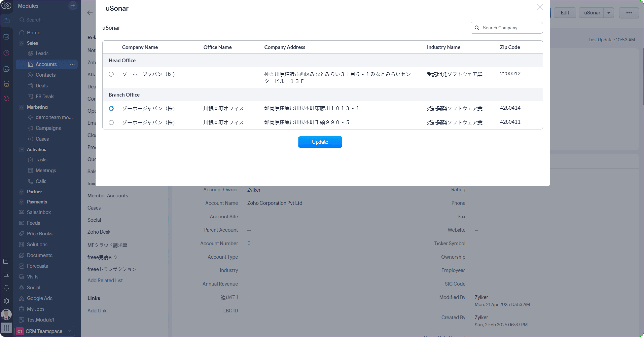Select the branch with zip code 4280411

[x=111, y=123]
